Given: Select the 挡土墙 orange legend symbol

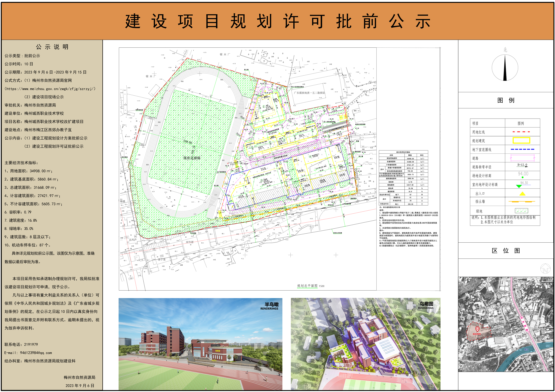Looking at the screenshot, I should [x=522, y=202].
